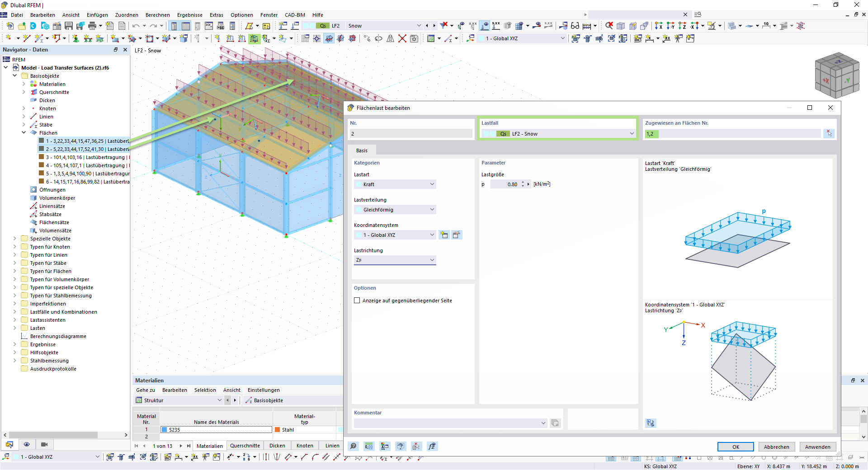
Task: Click the fx formula icon in dialog
Action: pos(432,446)
